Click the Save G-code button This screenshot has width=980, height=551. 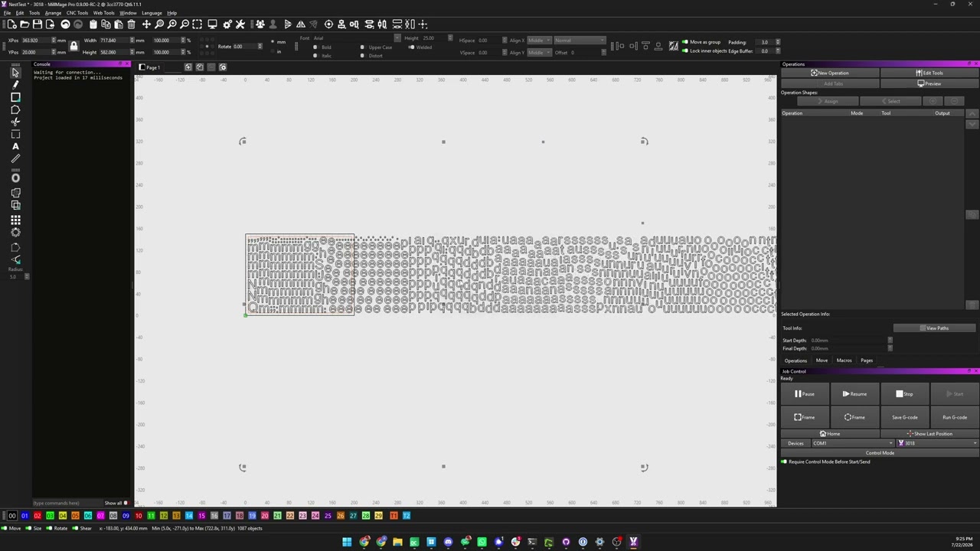click(x=905, y=417)
